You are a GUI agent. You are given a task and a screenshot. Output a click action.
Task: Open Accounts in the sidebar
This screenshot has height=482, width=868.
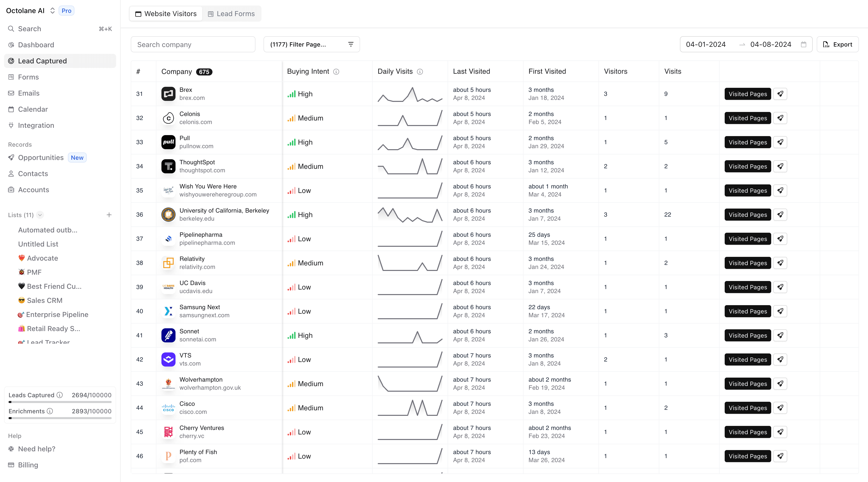click(60, 190)
